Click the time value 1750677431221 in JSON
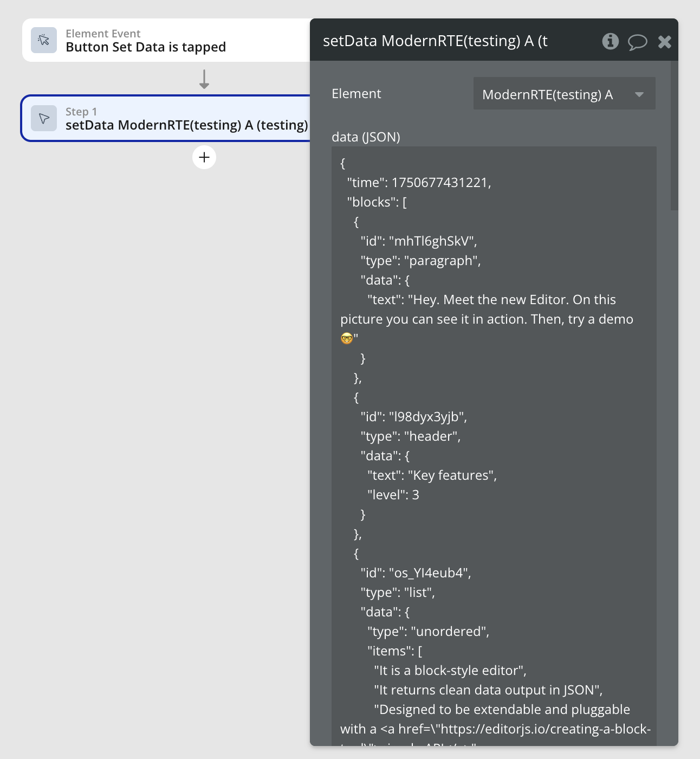The image size is (700, 759). point(439,183)
